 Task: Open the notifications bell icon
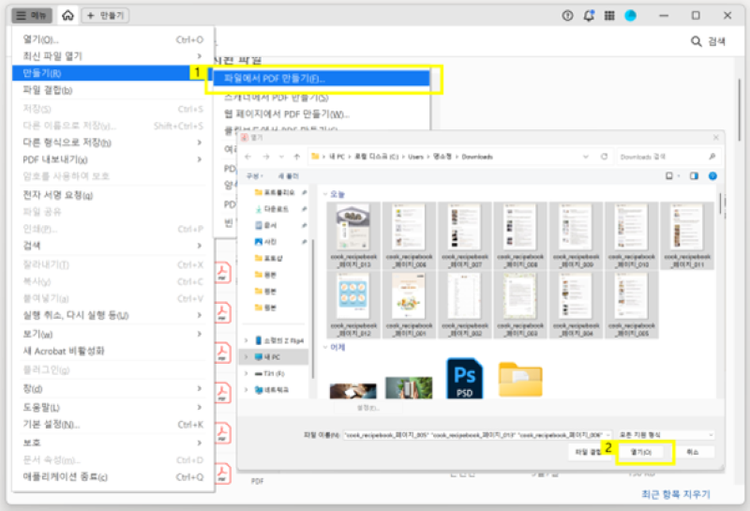click(x=588, y=16)
